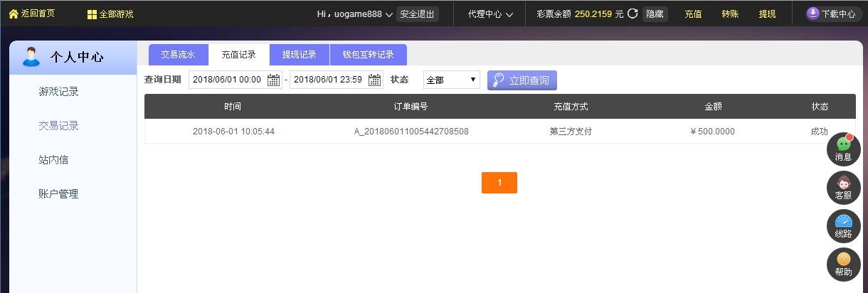Click the 成功 status cell

pyautogui.click(x=819, y=132)
